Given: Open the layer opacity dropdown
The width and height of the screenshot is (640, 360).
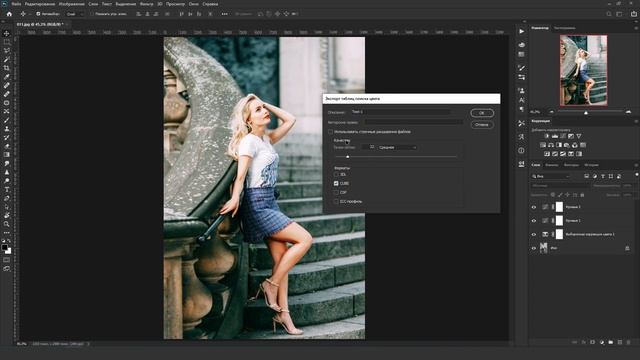Looking at the screenshot, I should (x=628, y=186).
